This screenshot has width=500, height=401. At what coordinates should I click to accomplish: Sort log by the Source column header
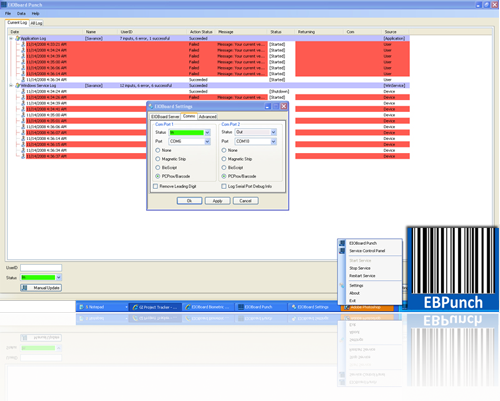click(x=395, y=32)
